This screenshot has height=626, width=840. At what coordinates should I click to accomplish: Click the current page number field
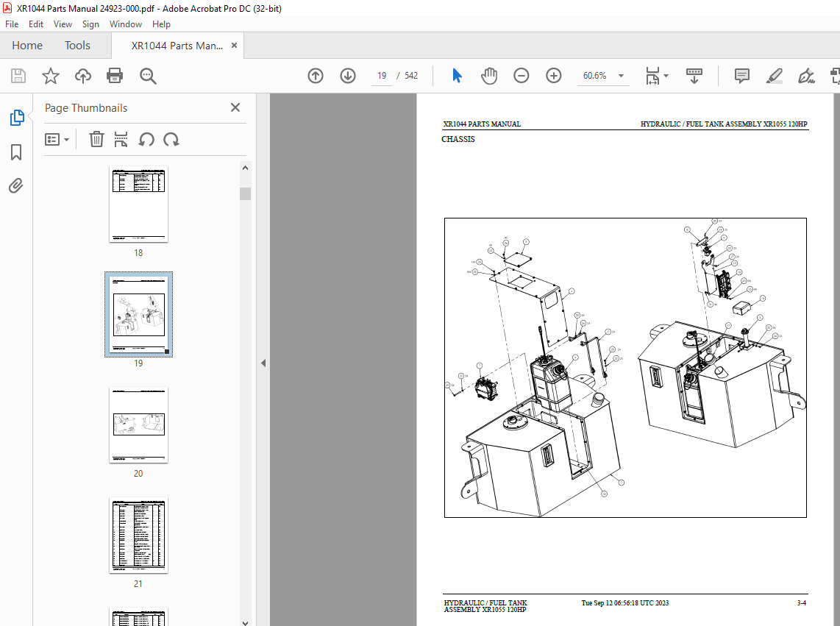click(x=382, y=76)
